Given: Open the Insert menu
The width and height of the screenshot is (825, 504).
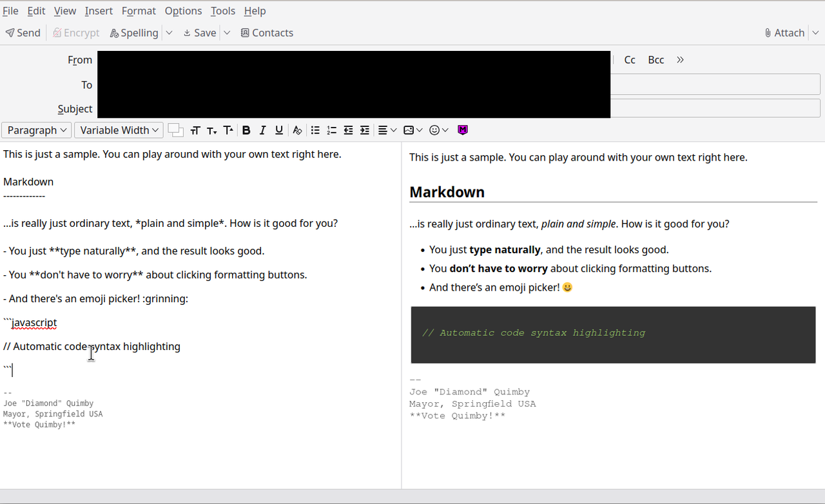Looking at the screenshot, I should 99,11.
